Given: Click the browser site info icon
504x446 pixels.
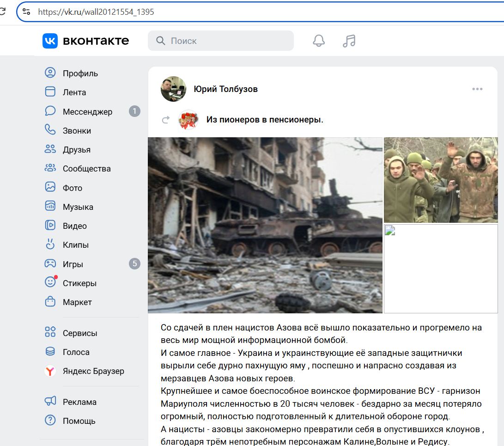Looking at the screenshot, I should pyautogui.click(x=27, y=12).
